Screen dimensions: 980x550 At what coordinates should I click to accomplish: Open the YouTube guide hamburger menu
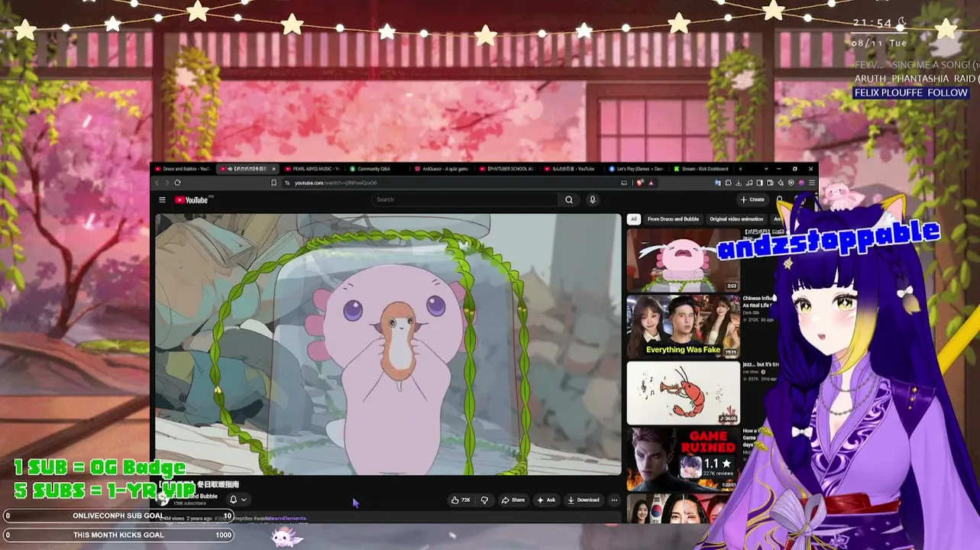click(162, 200)
